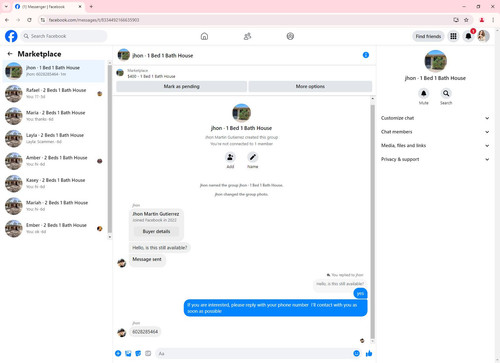Screen dimensions: 500x363
Task: Reload the browser page
Action: click(29, 20)
